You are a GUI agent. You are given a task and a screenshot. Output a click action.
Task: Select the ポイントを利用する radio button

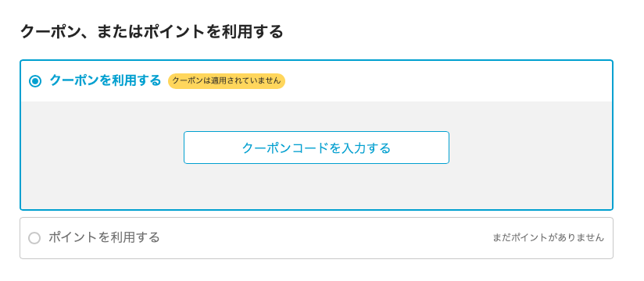point(34,238)
